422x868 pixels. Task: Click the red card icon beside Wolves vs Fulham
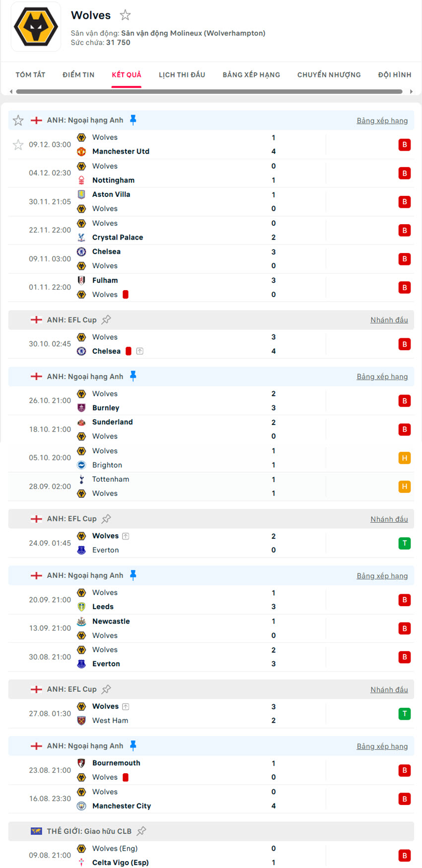(x=125, y=294)
